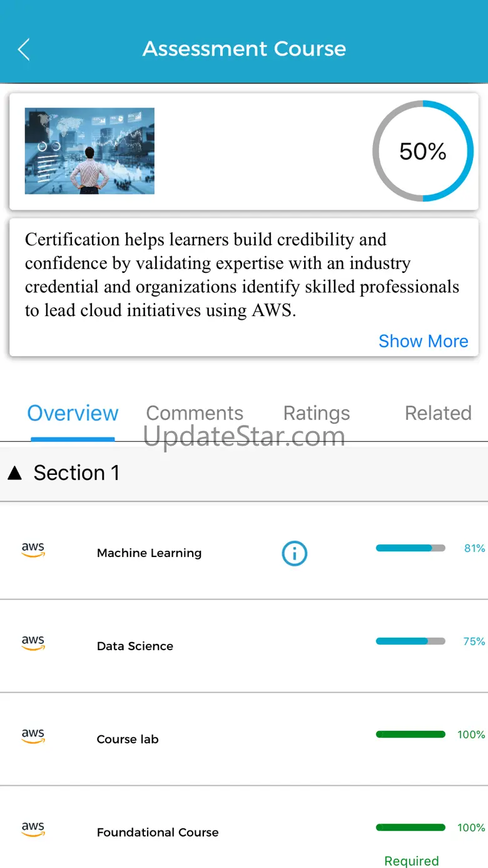Open the Machine Learning course item

(244, 551)
